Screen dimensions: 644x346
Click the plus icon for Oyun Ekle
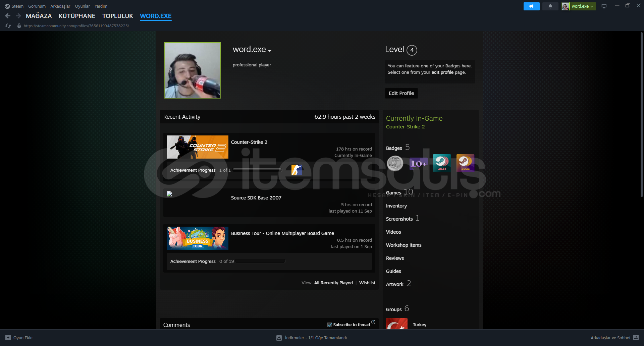click(x=8, y=338)
